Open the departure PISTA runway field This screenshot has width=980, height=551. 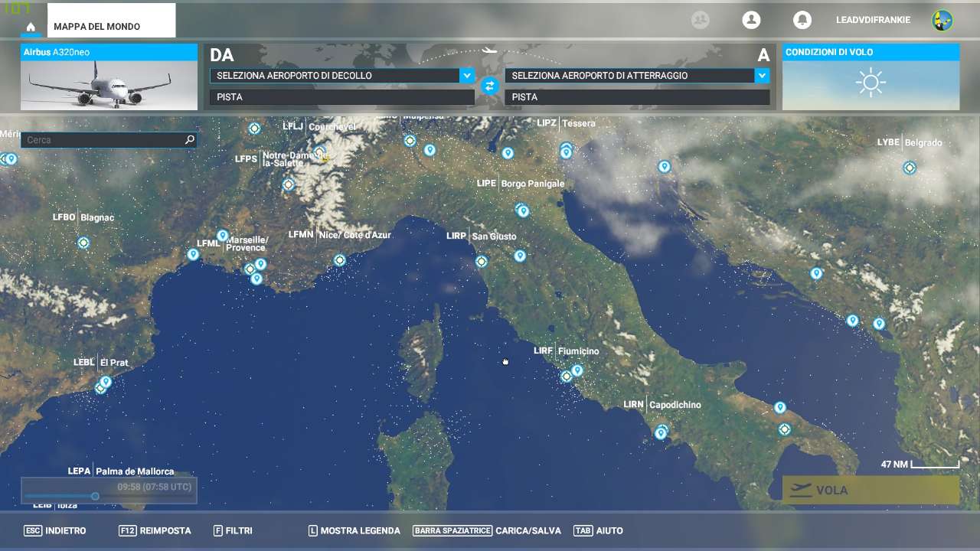[x=341, y=97]
